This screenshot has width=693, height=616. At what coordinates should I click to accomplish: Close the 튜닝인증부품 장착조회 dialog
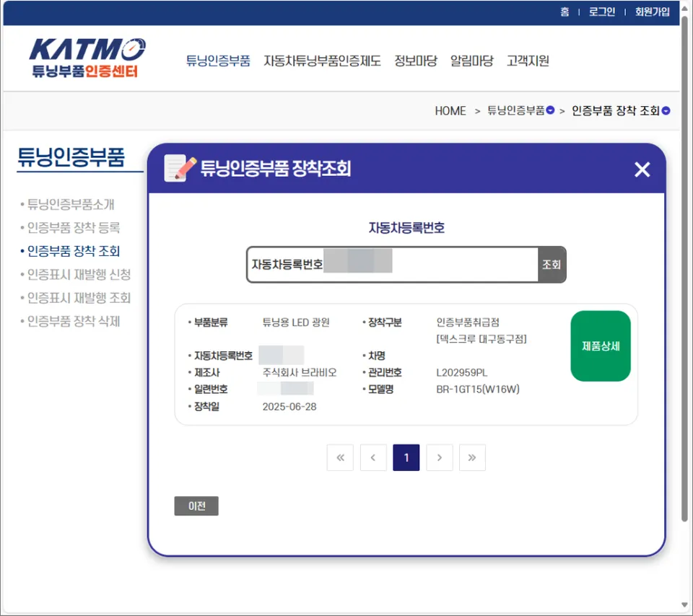click(x=642, y=169)
